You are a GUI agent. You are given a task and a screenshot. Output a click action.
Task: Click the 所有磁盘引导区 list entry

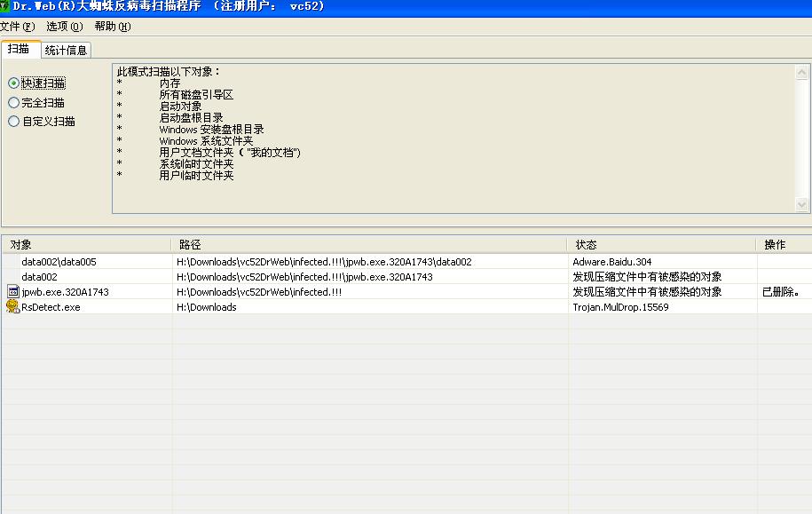pos(196,94)
